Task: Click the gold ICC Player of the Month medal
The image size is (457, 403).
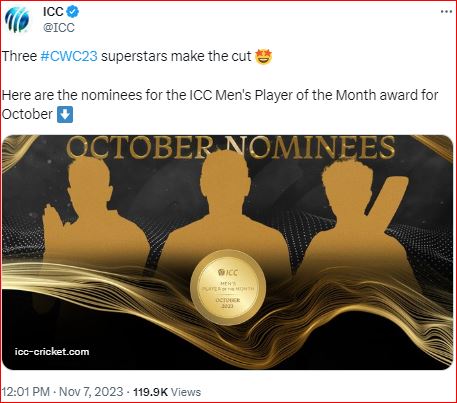Action: point(228,287)
